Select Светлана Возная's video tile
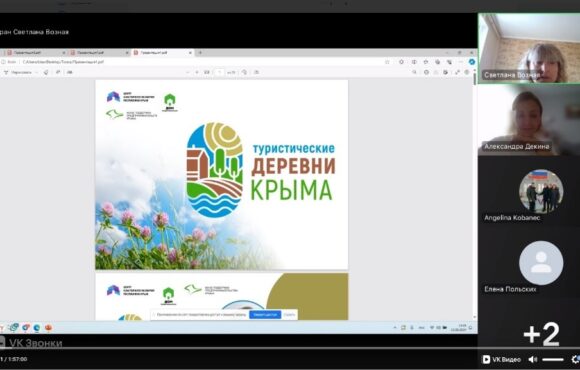 (529, 48)
